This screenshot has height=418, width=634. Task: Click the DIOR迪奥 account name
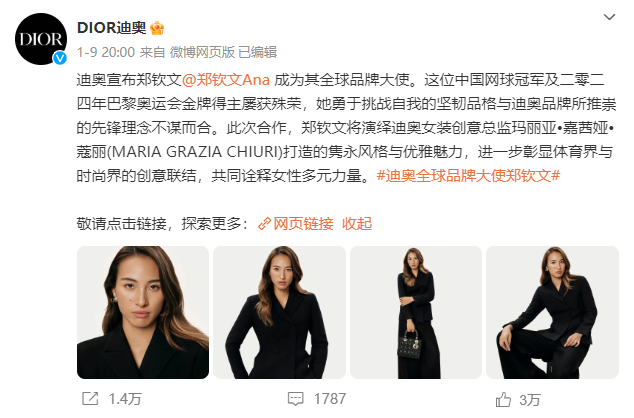coord(112,28)
